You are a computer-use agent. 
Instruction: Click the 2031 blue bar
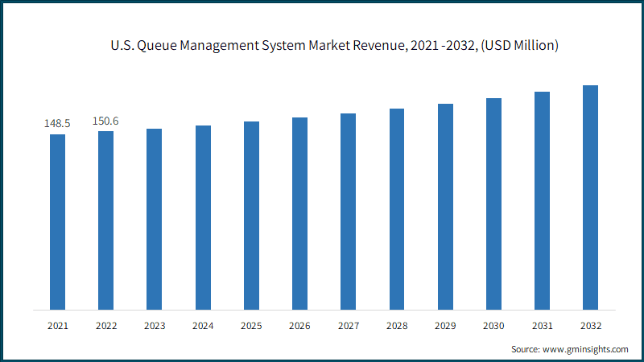(542, 200)
